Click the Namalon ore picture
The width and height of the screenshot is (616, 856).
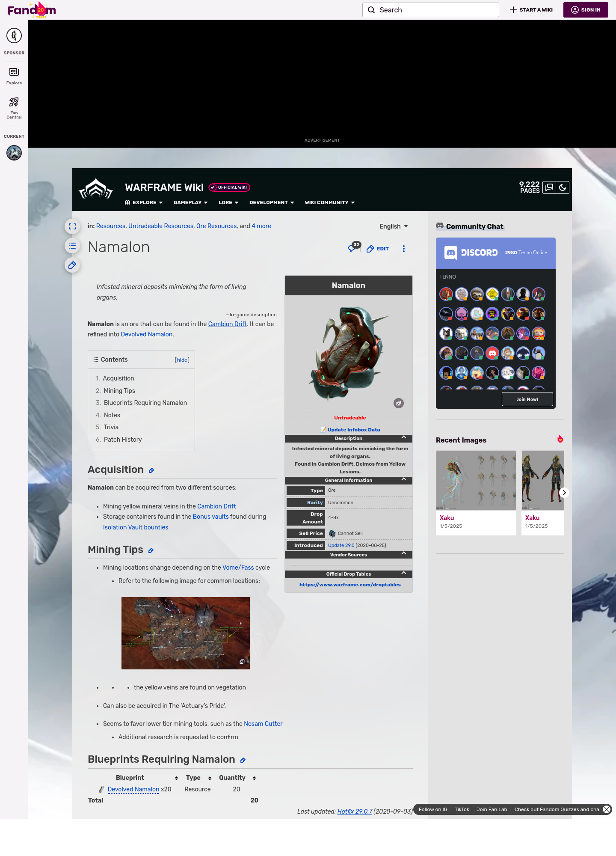point(349,353)
